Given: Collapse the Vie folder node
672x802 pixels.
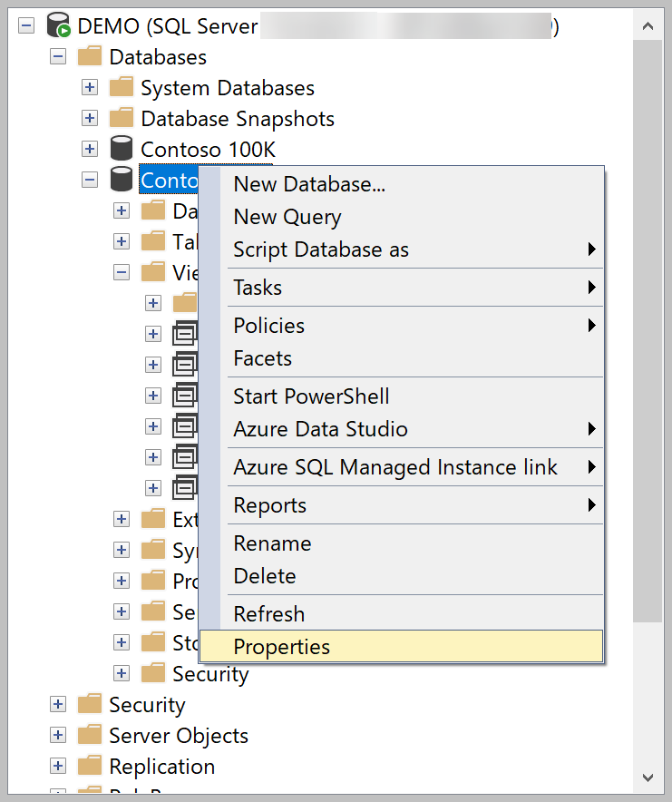Looking at the screenshot, I should 122,272.
